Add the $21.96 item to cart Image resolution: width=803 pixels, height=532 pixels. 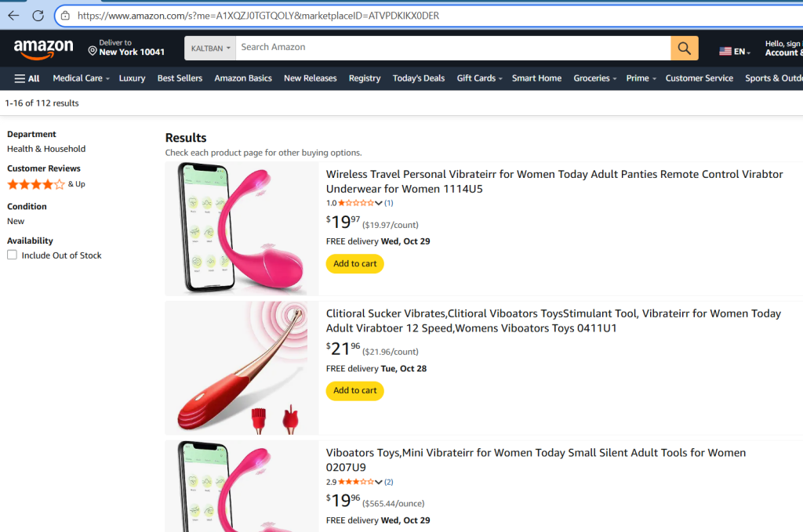pyautogui.click(x=354, y=390)
